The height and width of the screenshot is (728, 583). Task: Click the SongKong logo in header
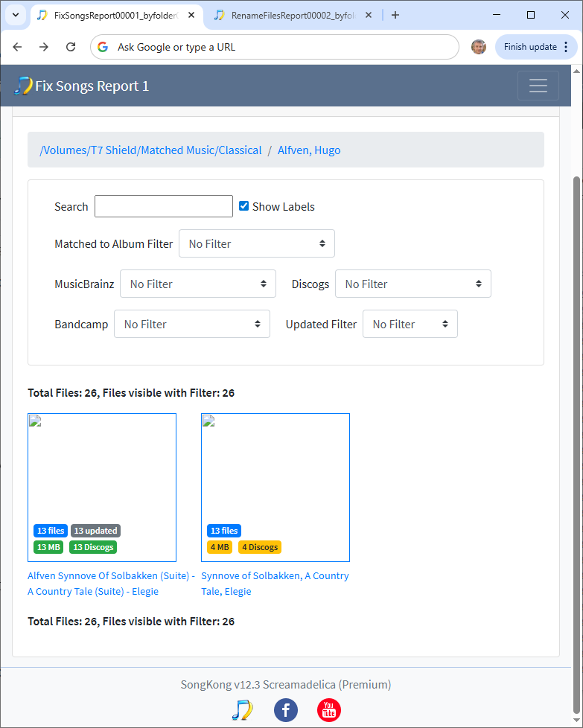(23, 86)
